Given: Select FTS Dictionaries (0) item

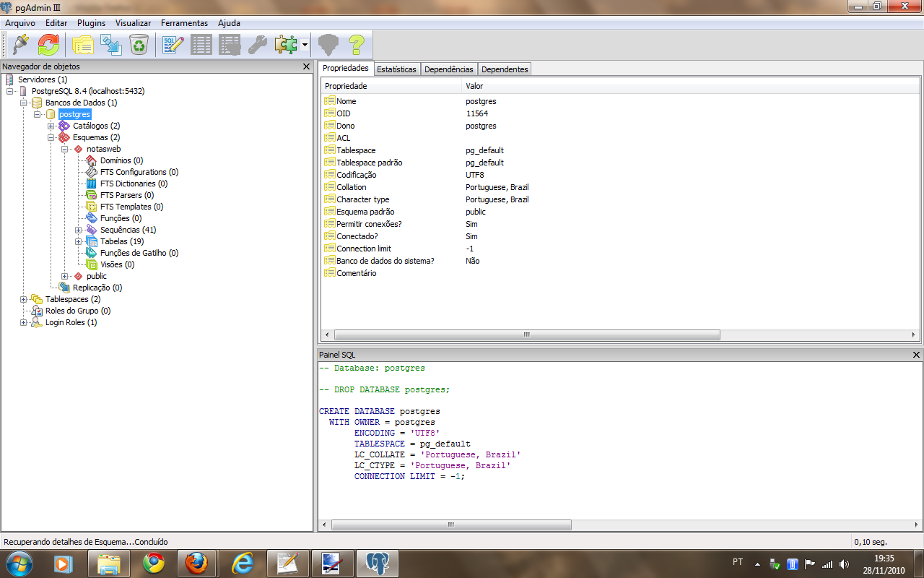Looking at the screenshot, I should pos(134,184).
